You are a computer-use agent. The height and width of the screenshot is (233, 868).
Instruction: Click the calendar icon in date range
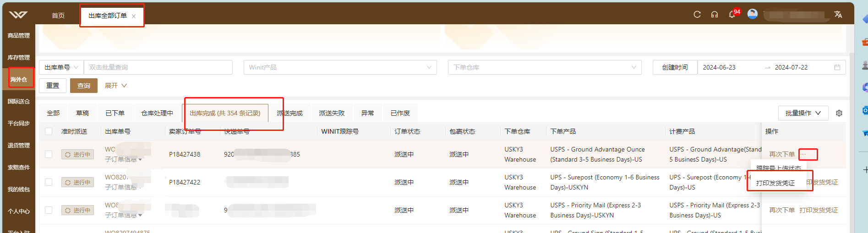tap(837, 67)
